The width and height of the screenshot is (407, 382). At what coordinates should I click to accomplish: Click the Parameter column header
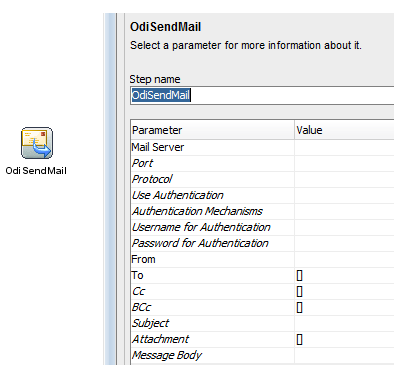212,130
